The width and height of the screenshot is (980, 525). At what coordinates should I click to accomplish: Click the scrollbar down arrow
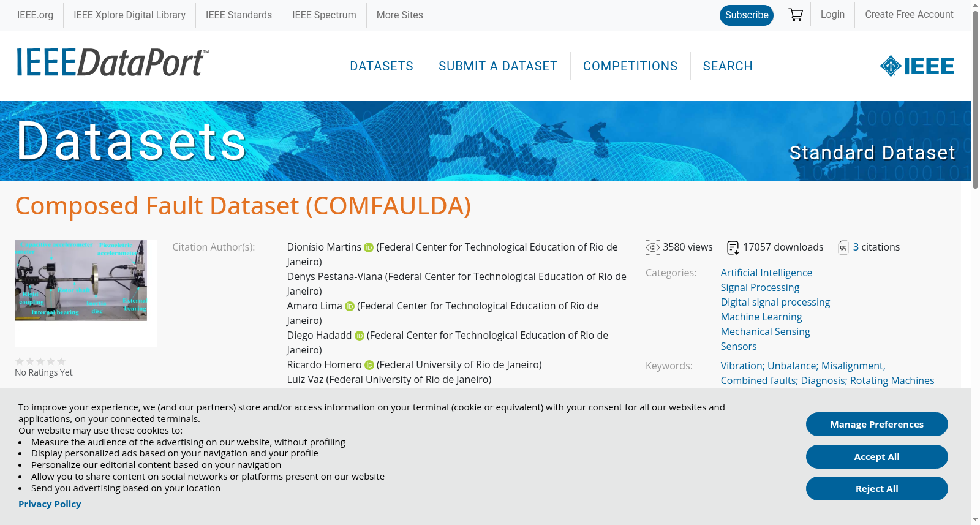pos(975,519)
